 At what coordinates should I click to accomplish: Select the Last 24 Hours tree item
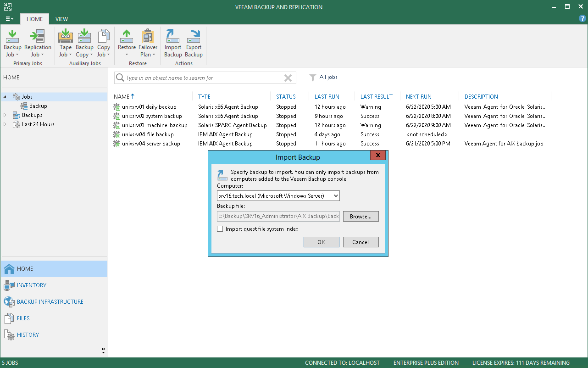point(38,124)
